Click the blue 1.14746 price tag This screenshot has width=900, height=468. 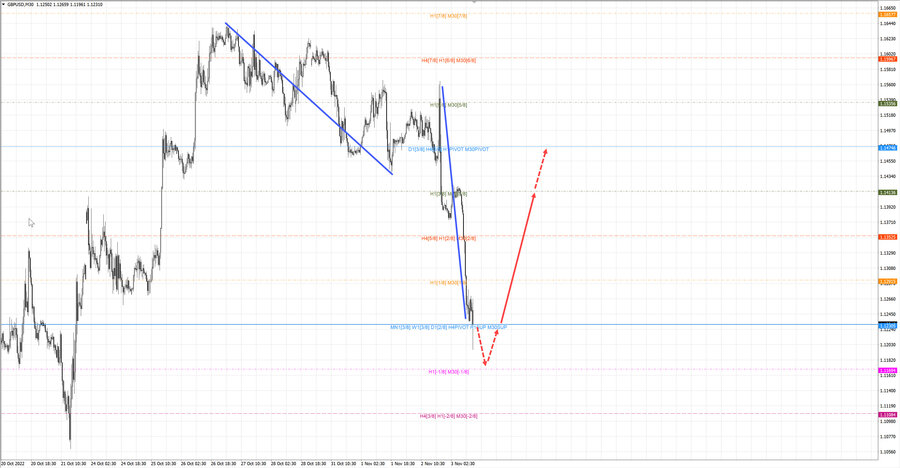[888, 148]
